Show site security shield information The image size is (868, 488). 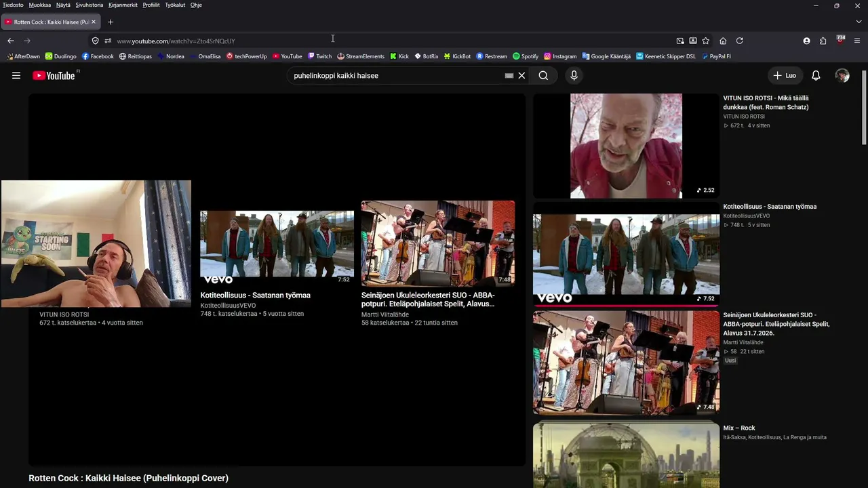pos(95,41)
